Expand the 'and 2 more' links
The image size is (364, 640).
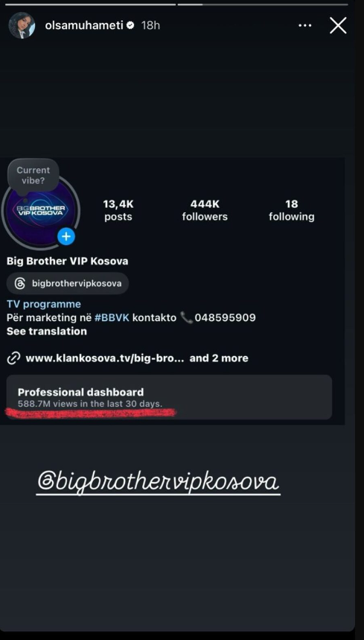coord(219,358)
